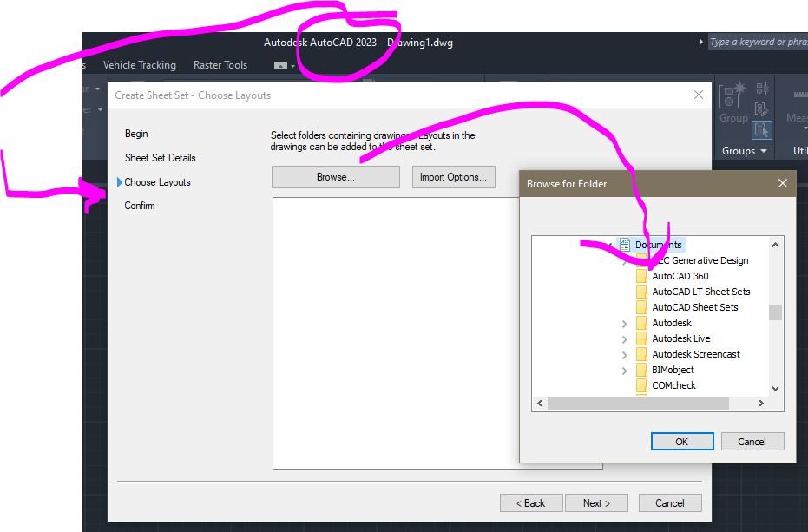Expand the BIMobject tree node
This screenshot has height=532, width=808.
click(624, 370)
